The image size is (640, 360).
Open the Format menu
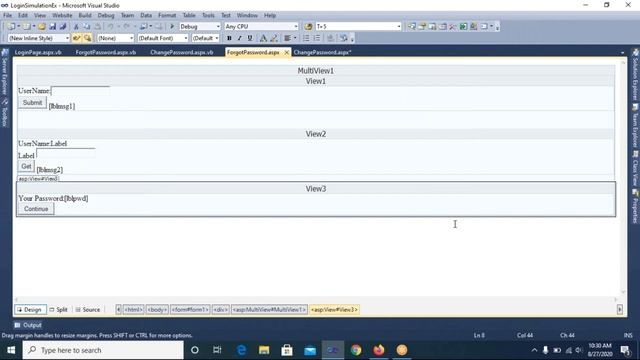pos(167,16)
